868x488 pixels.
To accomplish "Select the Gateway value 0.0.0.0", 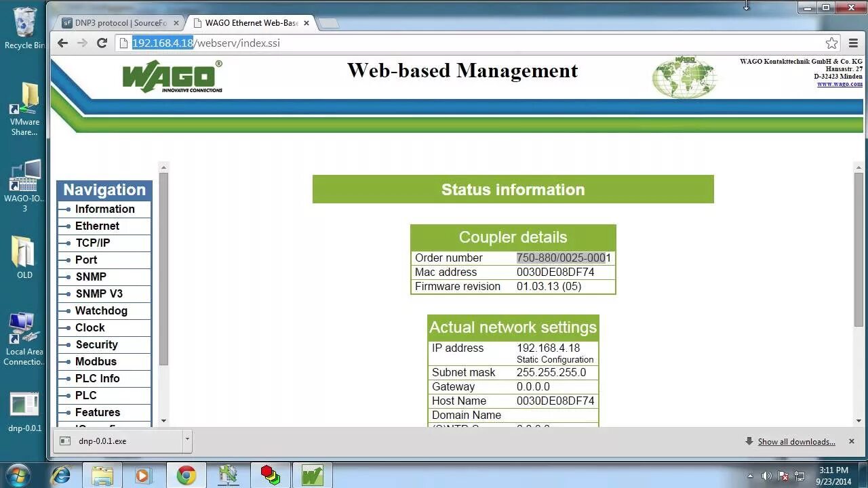I will pos(533,386).
